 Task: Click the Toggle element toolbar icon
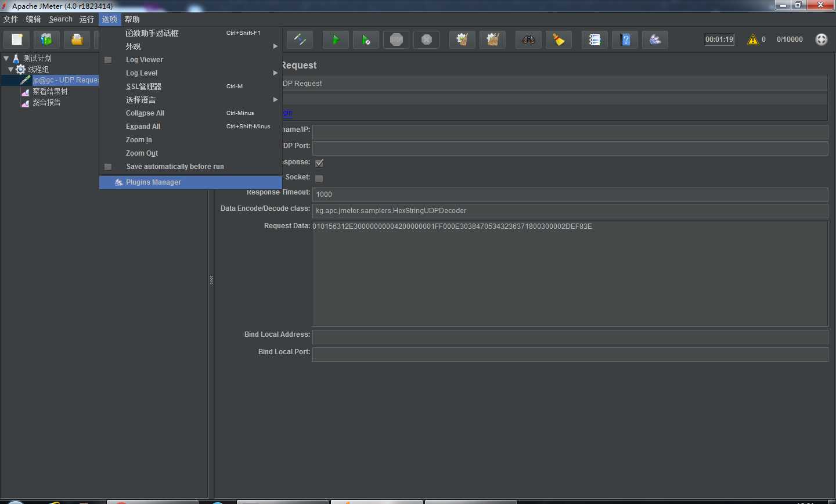(x=300, y=39)
